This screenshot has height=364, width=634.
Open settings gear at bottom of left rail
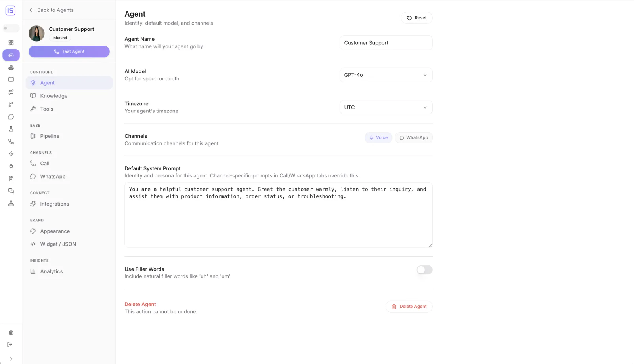click(11, 333)
